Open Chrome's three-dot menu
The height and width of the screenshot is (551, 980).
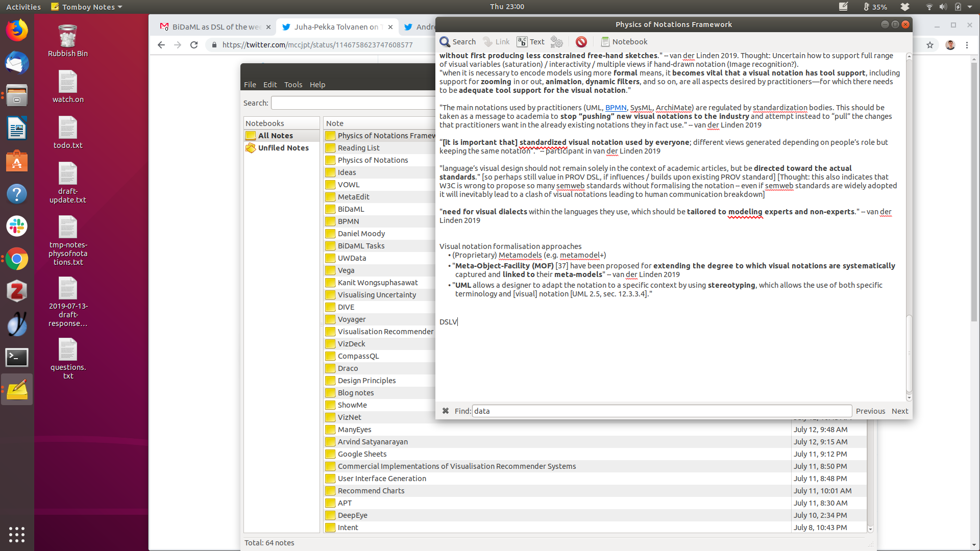[967, 45]
